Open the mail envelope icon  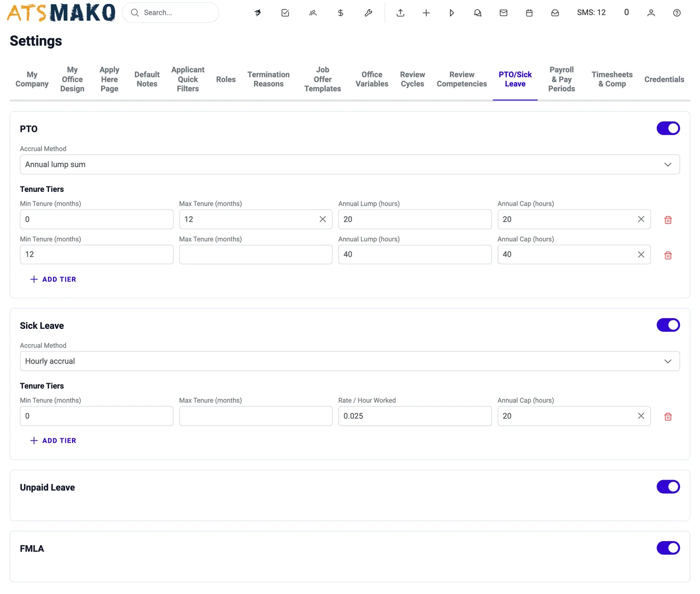click(503, 13)
